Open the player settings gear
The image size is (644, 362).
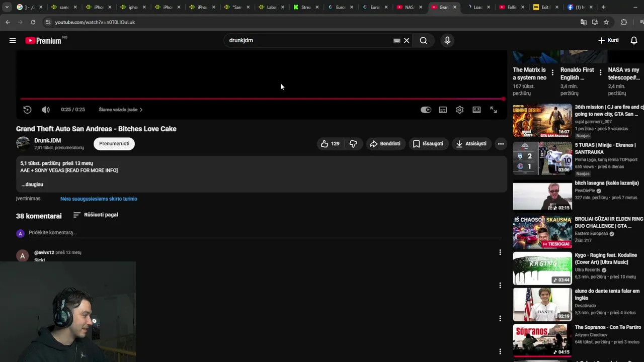click(x=460, y=110)
